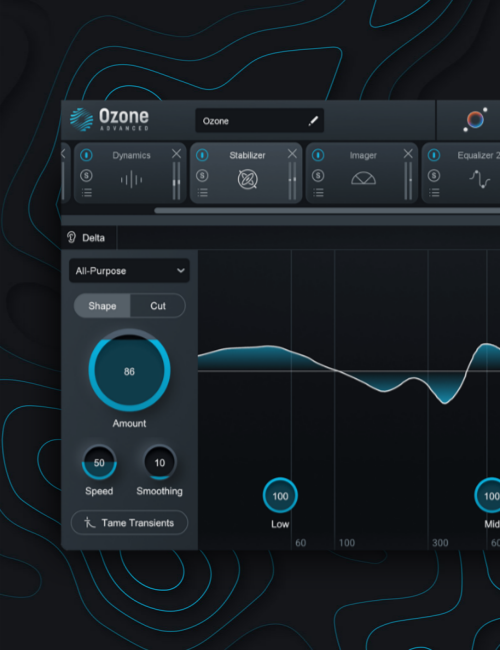Solo the Imager module
The width and height of the screenshot is (500, 650).
(318, 176)
